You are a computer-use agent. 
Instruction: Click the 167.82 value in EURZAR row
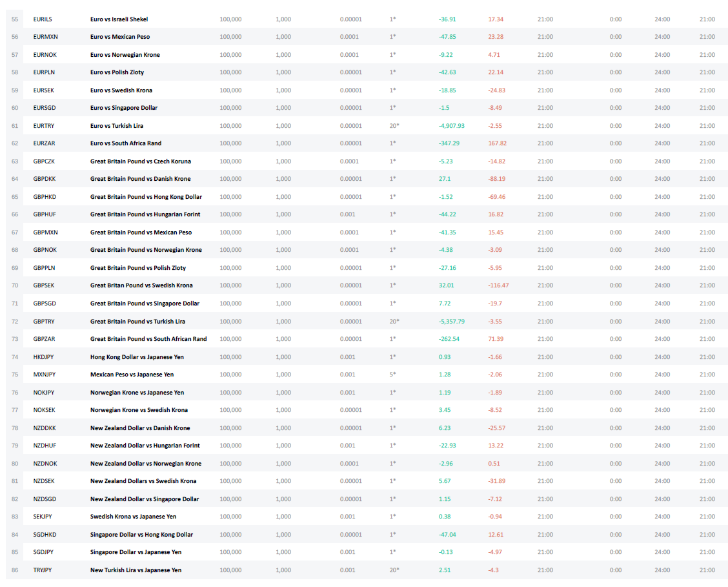[x=497, y=143]
